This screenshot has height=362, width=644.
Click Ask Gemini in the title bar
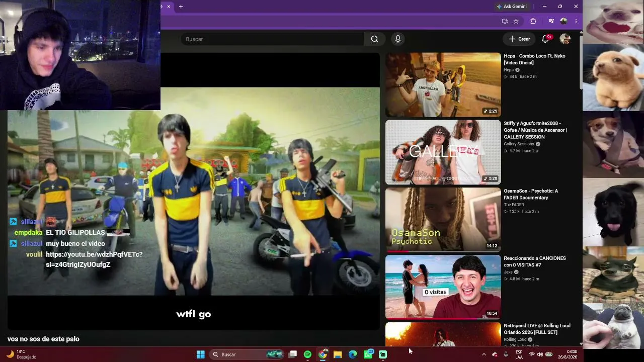(512, 7)
